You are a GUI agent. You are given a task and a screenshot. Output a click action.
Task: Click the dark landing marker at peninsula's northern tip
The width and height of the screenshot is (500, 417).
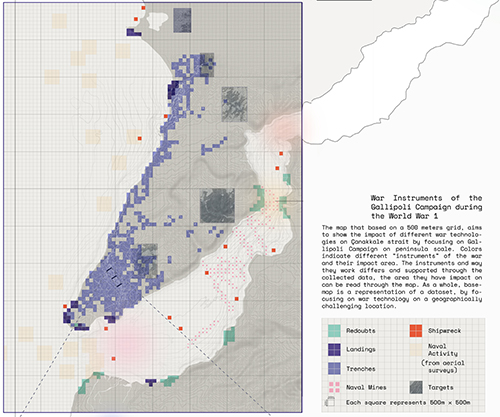click(134, 32)
